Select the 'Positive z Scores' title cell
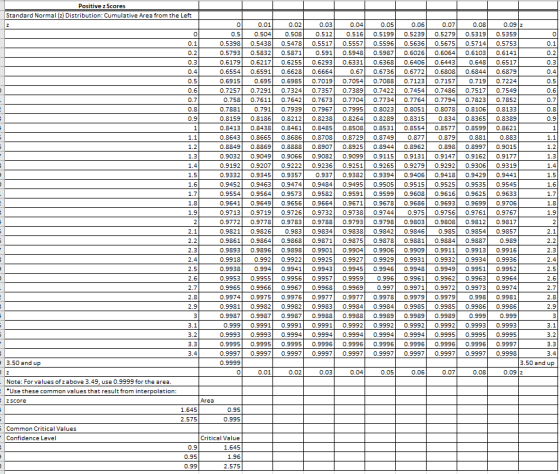 [102, 6]
